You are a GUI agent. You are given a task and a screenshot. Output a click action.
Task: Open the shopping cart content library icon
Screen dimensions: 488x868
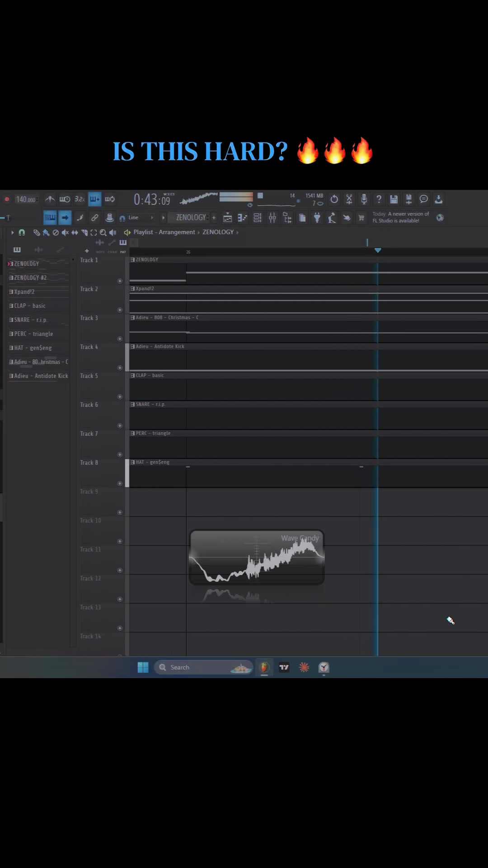coord(361,218)
